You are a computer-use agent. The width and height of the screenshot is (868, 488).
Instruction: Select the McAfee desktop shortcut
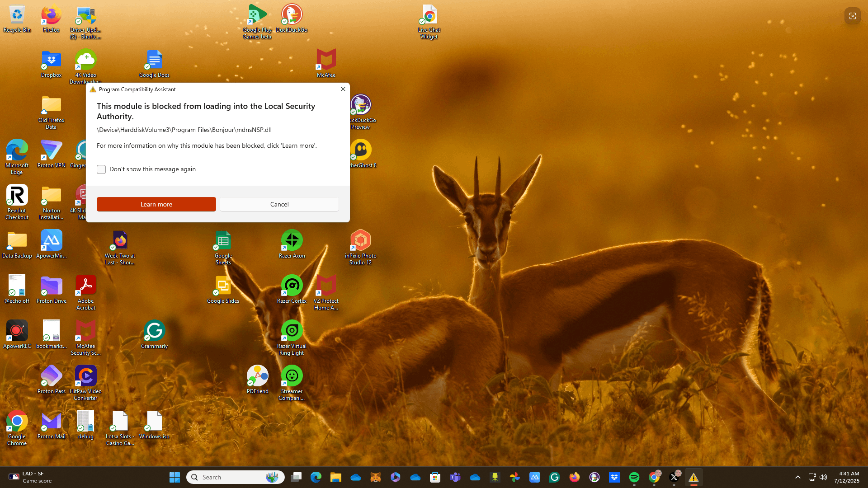[326, 64]
